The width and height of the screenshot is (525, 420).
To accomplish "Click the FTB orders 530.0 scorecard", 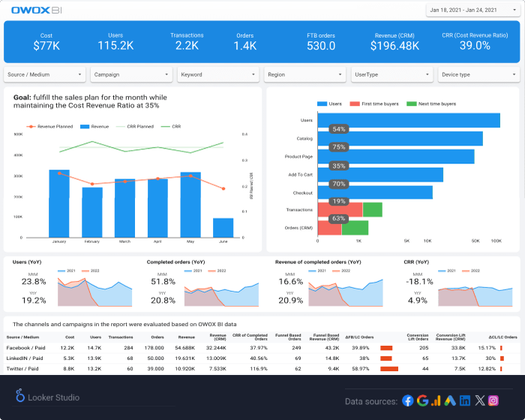I will pos(321,41).
